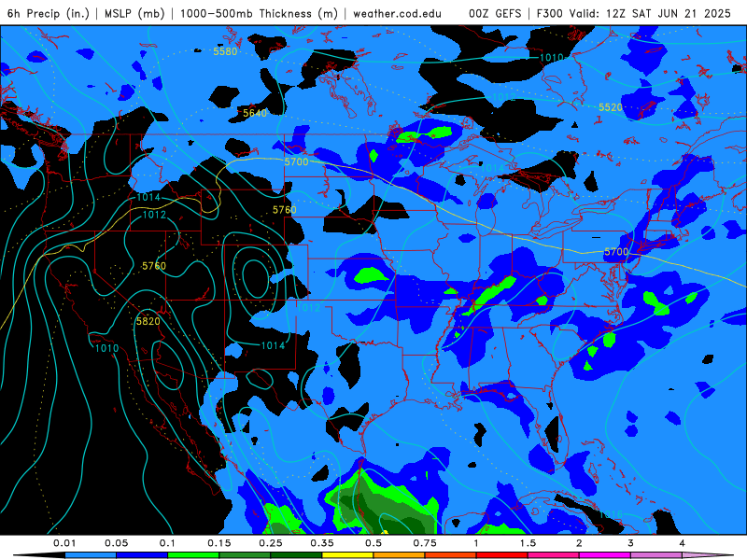Image resolution: width=747 pixels, height=560 pixels.
Task: Click the yellow 0.35–0.5 legend swatch
Action: (347, 555)
